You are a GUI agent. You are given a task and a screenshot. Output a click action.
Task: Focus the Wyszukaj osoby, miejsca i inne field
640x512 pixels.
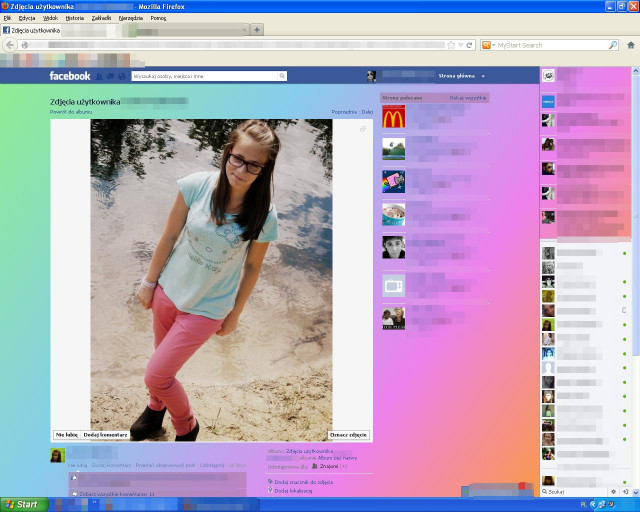click(204, 76)
